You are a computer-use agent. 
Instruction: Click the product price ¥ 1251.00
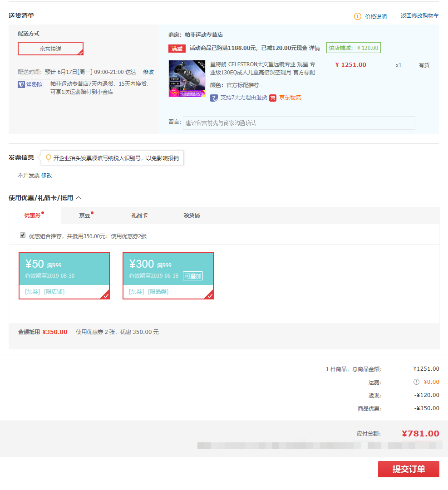coord(350,65)
